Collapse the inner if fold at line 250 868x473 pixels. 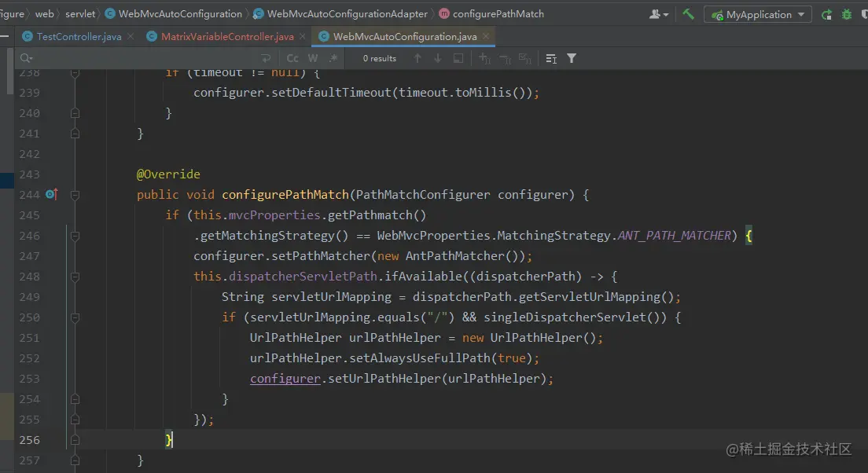(75, 317)
